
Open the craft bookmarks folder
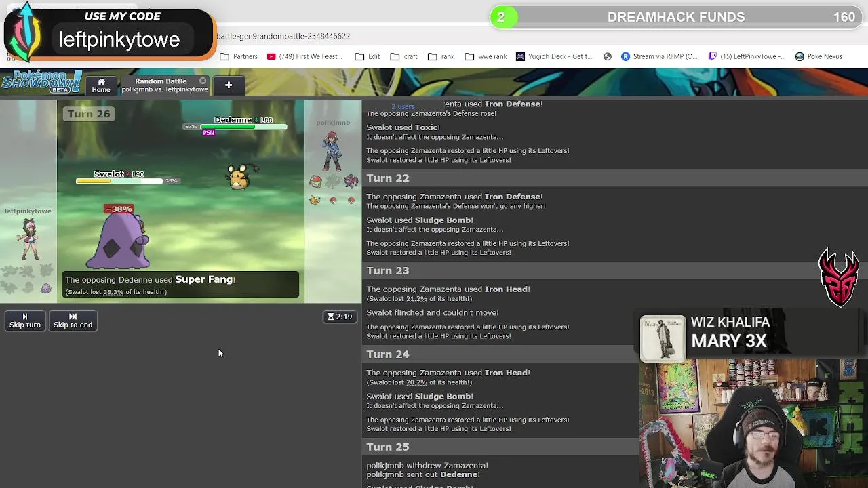pyautogui.click(x=403, y=56)
